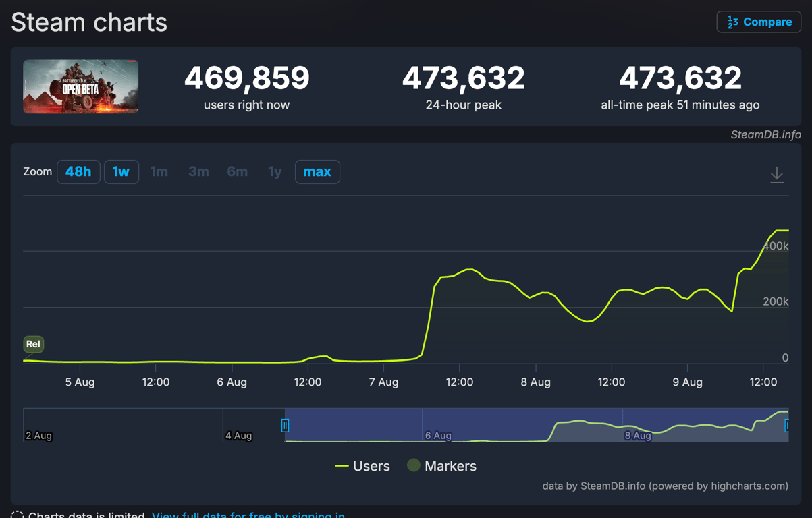
Task: Click the 469,859 users right now figure
Action: point(247,78)
